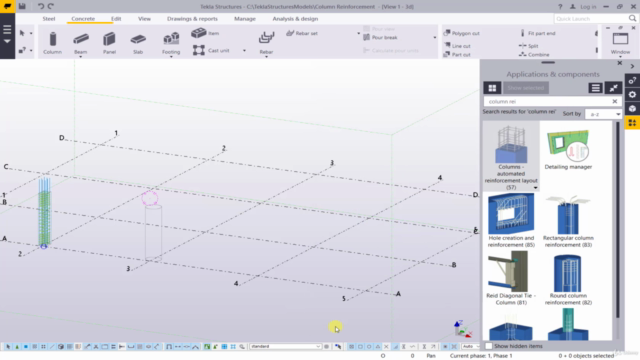Open the Concrete ribbon tab
The height and width of the screenshot is (360, 640).
click(x=83, y=19)
